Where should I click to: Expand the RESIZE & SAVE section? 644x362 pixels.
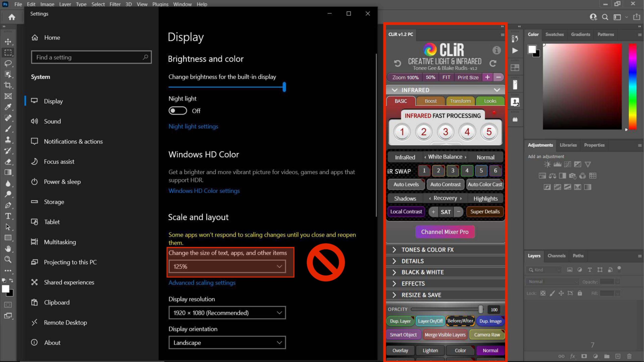pyautogui.click(x=445, y=295)
